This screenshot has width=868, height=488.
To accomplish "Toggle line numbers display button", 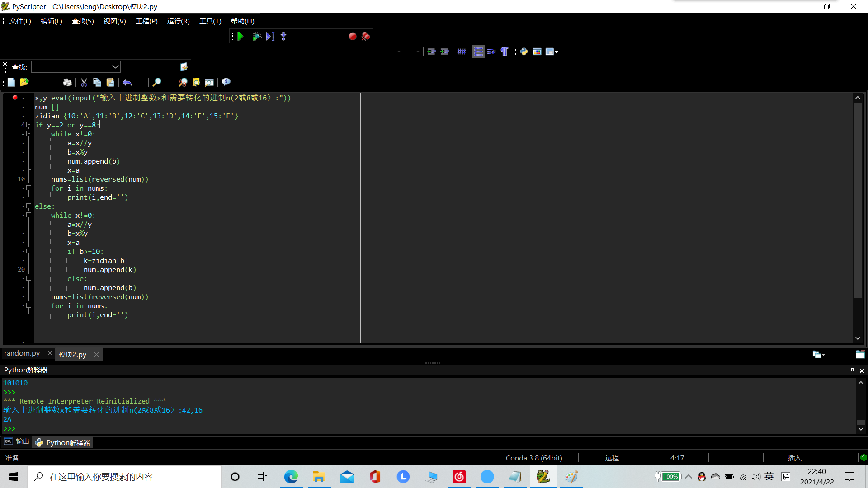I will pyautogui.click(x=478, y=52).
